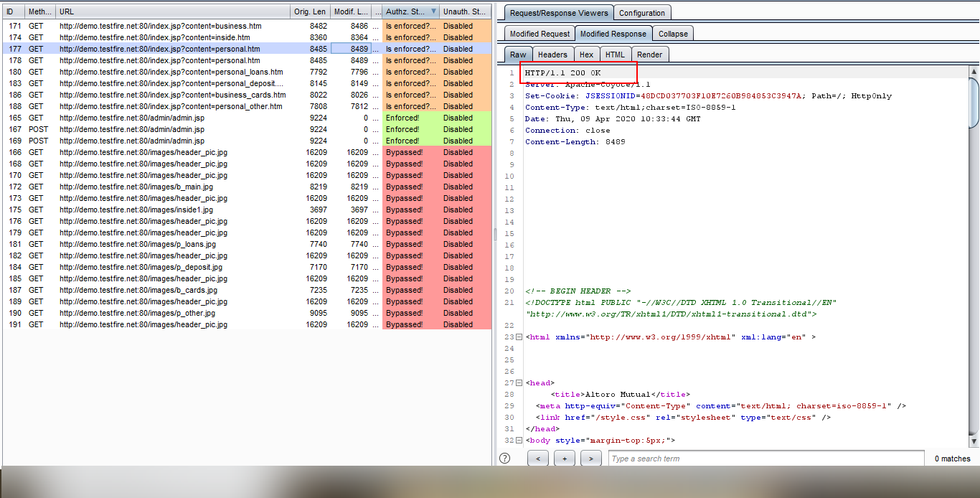Sort table by Method column header

pyautogui.click(x=39, y=11)
